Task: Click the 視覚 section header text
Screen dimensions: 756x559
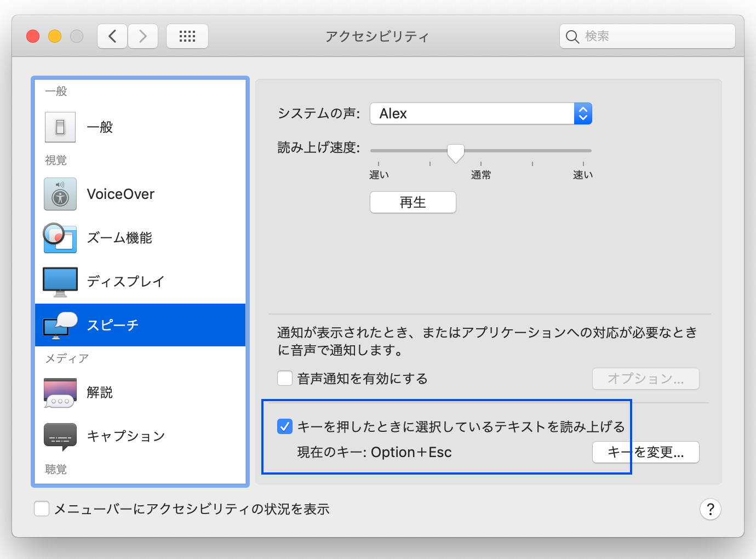Action: (56, 160)
